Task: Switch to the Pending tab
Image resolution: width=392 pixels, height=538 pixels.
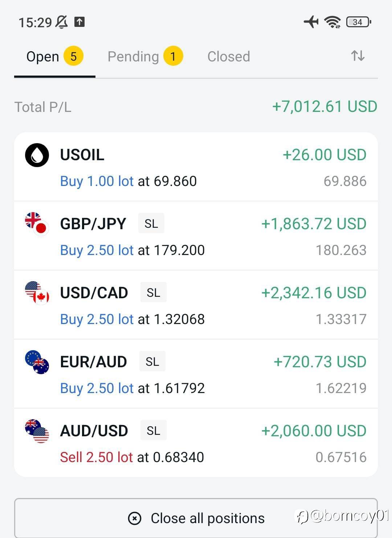Action: click(133, 57)
